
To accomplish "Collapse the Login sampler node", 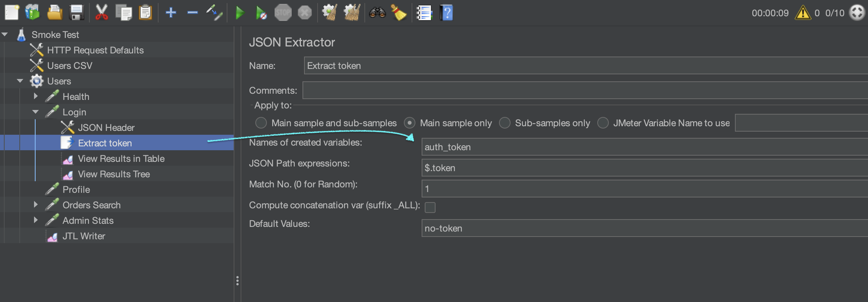I will click(36, 112).
